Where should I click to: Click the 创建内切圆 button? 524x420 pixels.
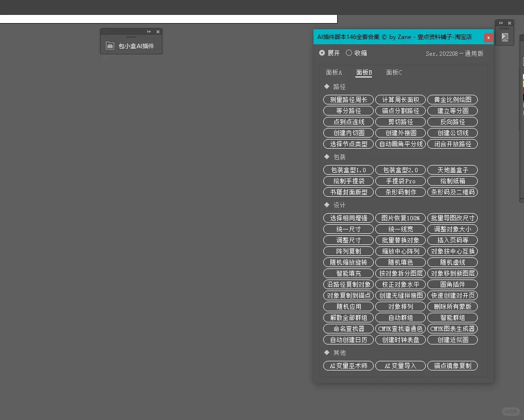click(349, 133)
